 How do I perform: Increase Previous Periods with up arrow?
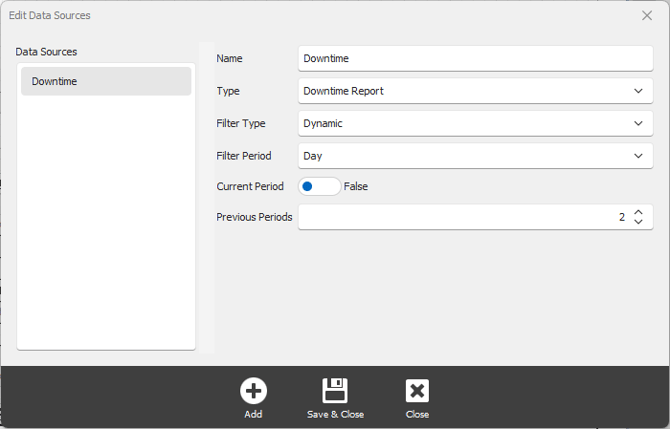[638, 211]
